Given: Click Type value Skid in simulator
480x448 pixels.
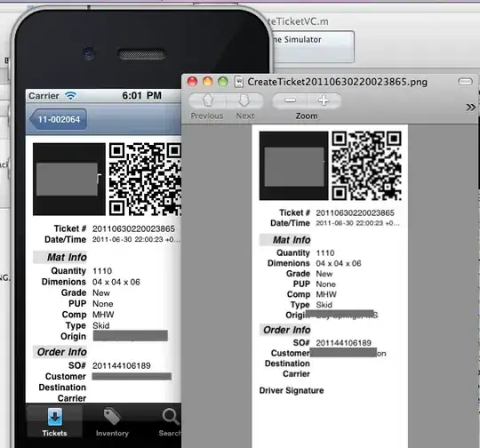Looking at the screenshot, I should tap(101, 325).
